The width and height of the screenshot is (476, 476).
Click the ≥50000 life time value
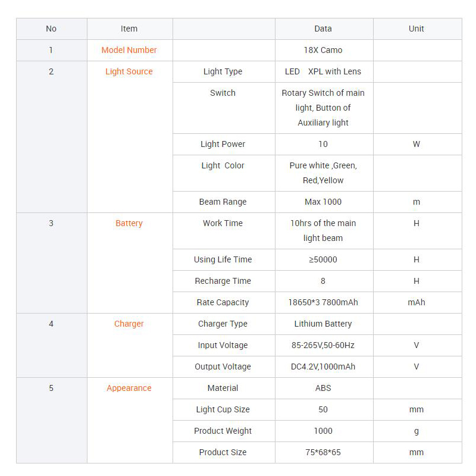323,259
